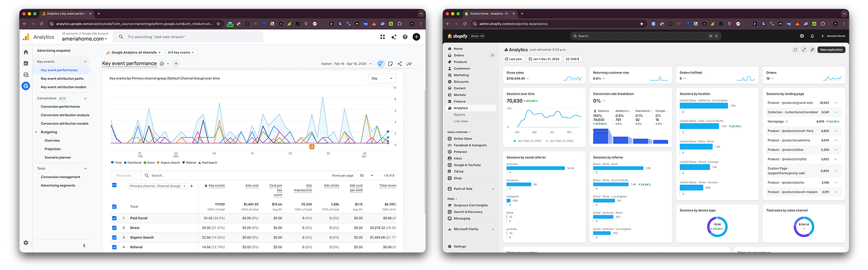Open the apps grid icon in Google Analytics
Screen dimensions: 868x270
tap(383, 37)
